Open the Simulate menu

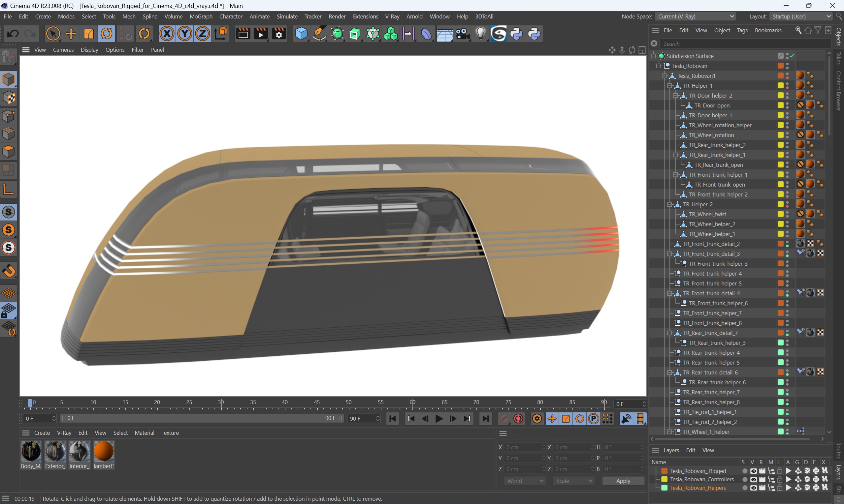[x=287, y=16]
